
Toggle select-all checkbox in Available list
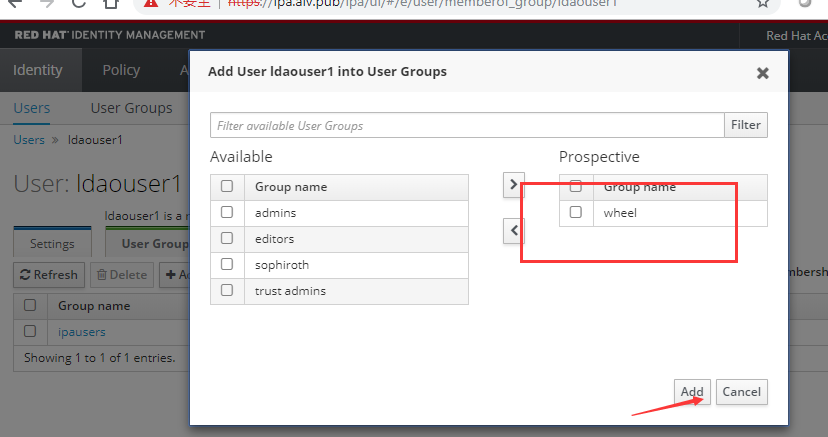pyautogui.click(x=227, y=186)
